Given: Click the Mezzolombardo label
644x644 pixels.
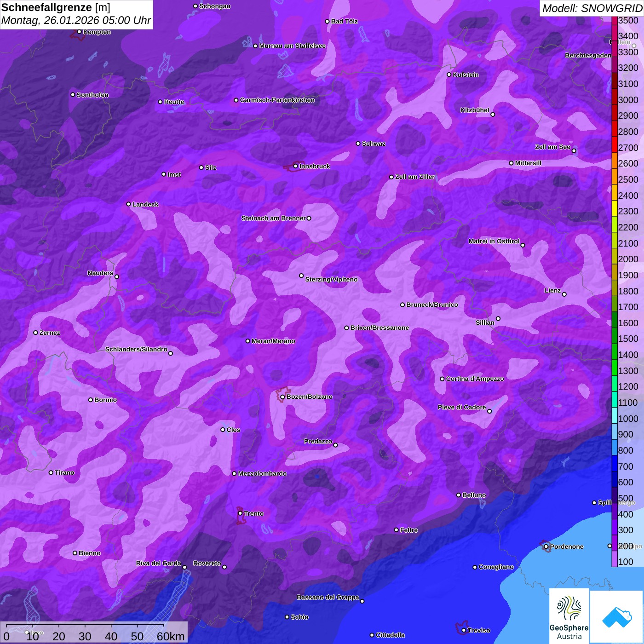Looking at the screenshot, I should click(x=262, y=473).
